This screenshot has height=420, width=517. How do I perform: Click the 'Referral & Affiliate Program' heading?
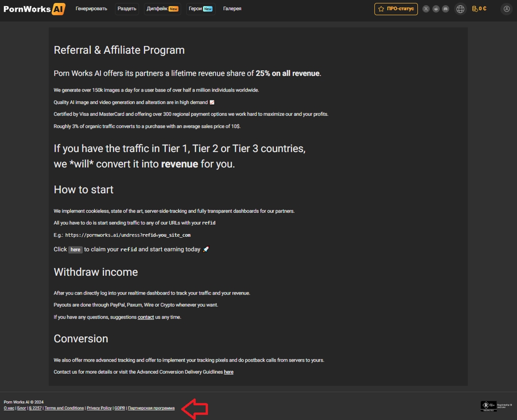click(x=119, y=50)
